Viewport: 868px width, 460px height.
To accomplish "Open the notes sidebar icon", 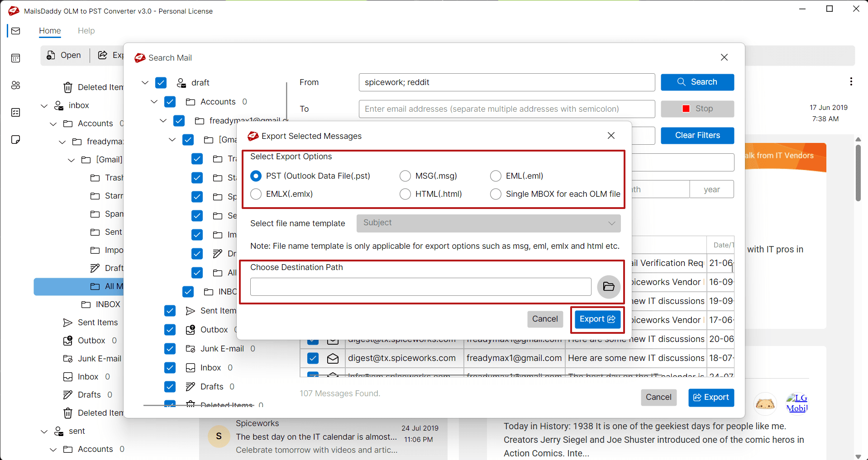I will pos(16,139).
